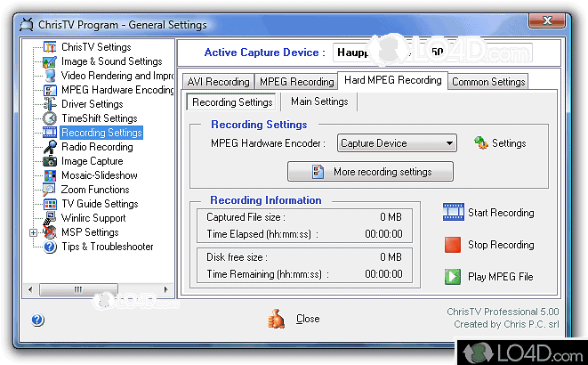588x365 pixels.
Task: Expand the MSP Settings tree node
Action: [33, 233]
